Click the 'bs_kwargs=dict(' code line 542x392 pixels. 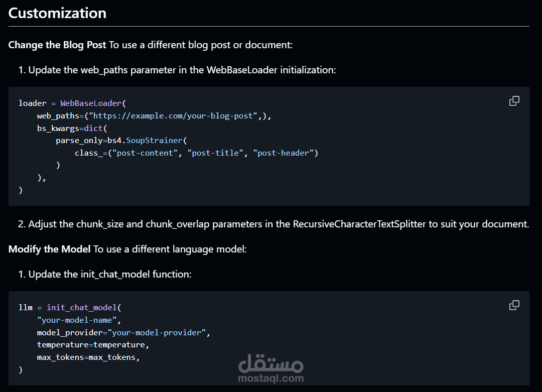(69, 128)
